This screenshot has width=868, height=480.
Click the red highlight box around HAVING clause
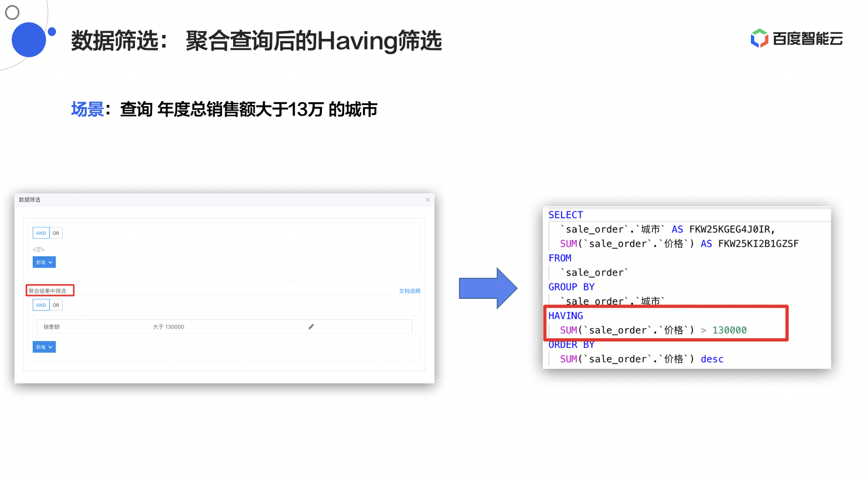(x=666, y=323)
